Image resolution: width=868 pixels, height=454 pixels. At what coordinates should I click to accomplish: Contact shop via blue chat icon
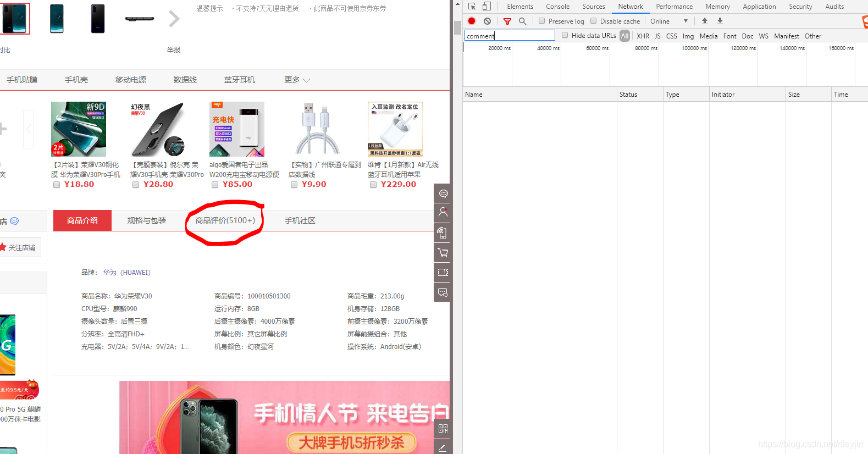tap(14, 221)
